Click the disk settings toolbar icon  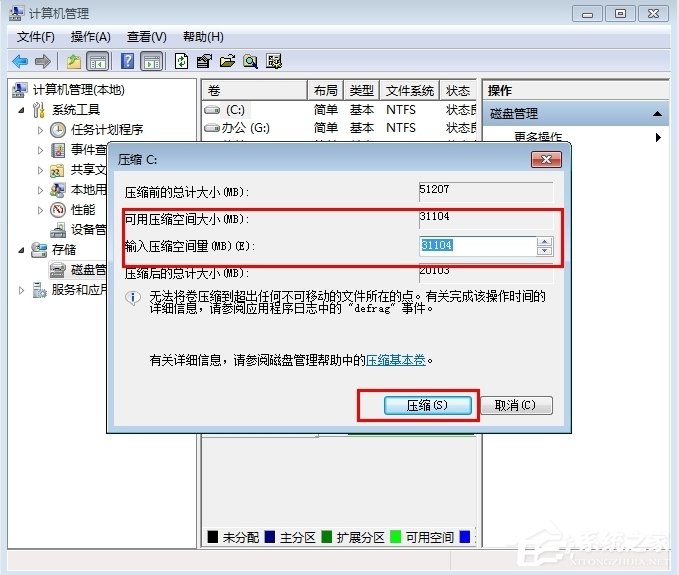tap(274, 61)
